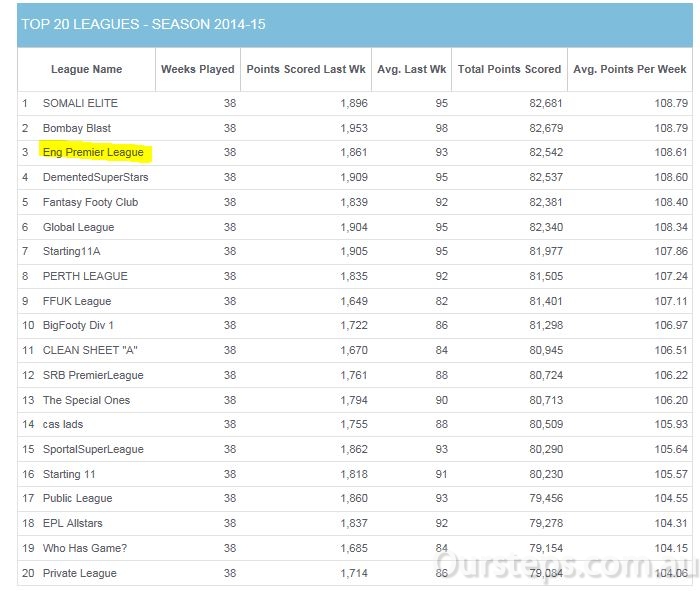Select EPL Allstars league row

[355, 523]
